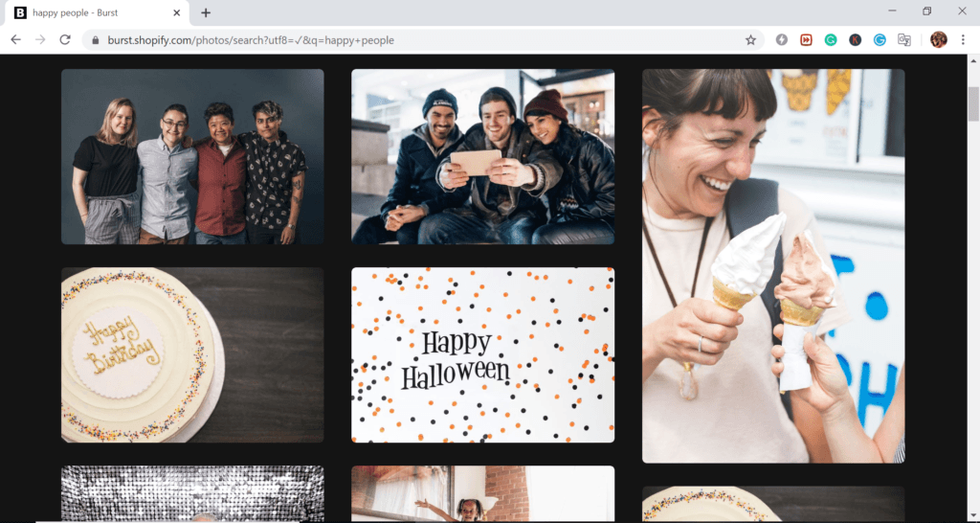Close the happy people - Burst tab
This screenshot has width=980, height=523.
pyautogui.click(x=177, y=12)
